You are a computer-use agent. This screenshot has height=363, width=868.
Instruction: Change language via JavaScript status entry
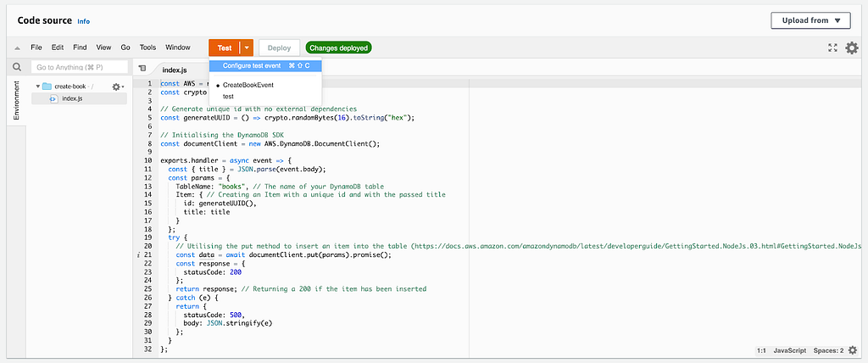click(x=789, y=351)
